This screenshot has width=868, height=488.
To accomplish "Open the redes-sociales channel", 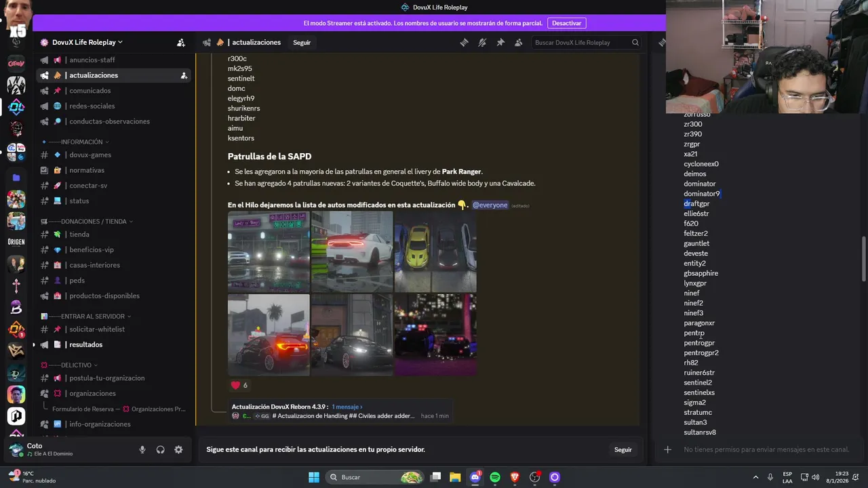I will coord(92,106).
